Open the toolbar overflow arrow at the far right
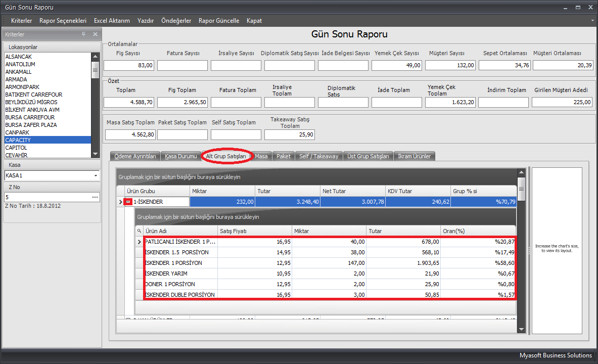 click(x=592, y=21)
